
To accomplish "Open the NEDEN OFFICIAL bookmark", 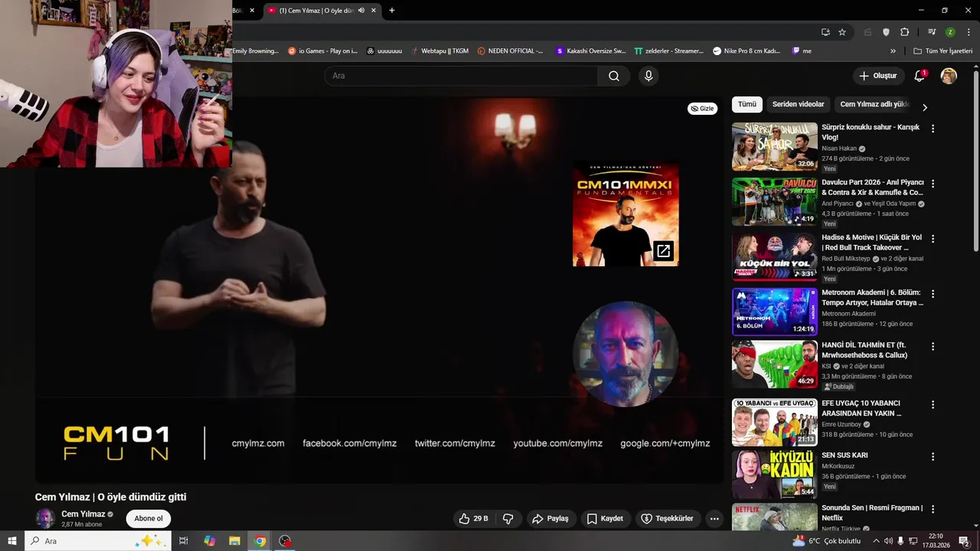I will click(x=510, y=51).
